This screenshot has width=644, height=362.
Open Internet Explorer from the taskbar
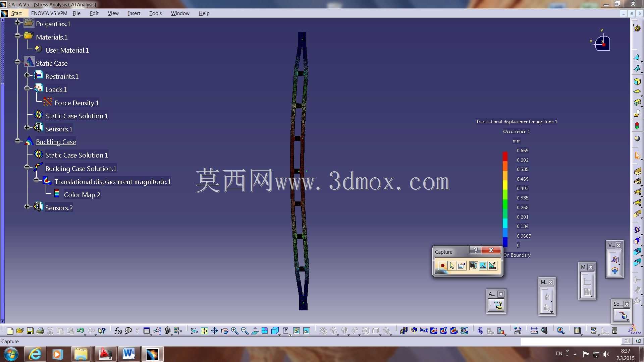35,354
